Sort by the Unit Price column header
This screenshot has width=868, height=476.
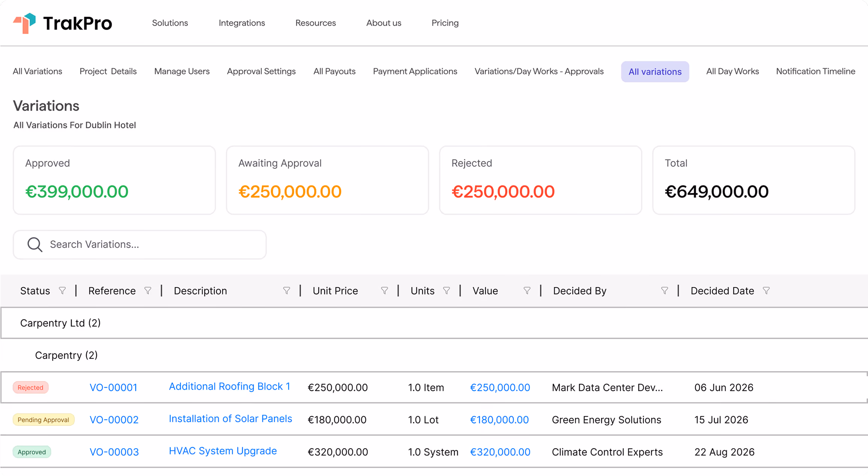[x=335, y=291]
